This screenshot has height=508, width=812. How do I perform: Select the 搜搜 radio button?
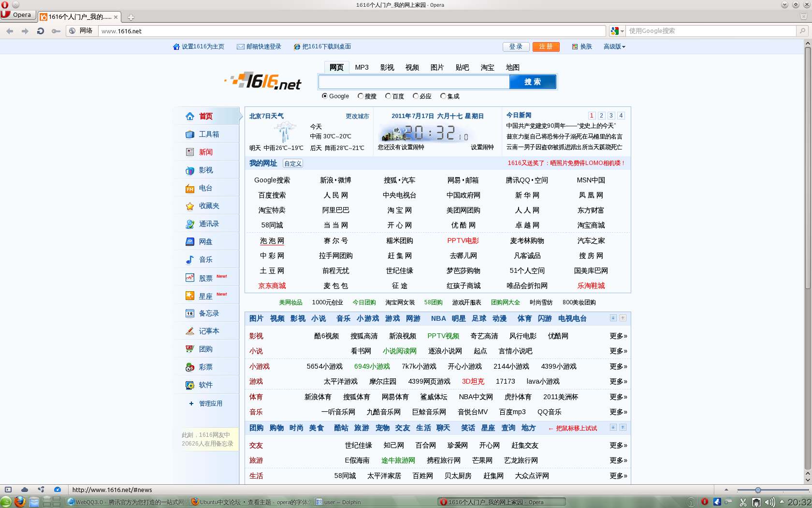point(360,96)
